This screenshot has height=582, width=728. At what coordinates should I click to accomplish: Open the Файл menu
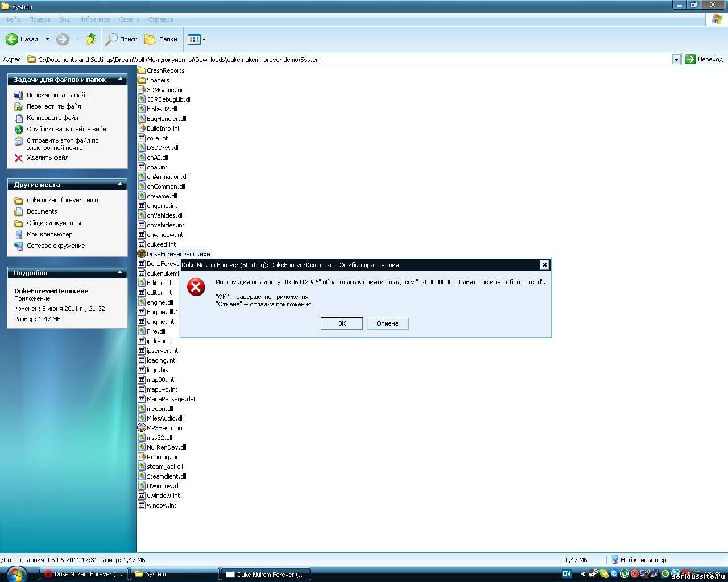(x=13, y=19)
